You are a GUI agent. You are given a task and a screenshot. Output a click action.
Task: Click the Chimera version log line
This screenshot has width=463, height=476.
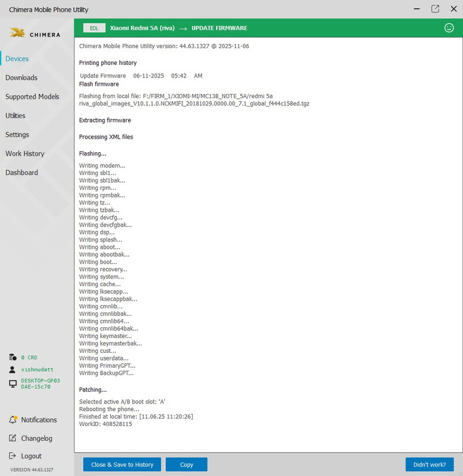click(x=164, y=46)
